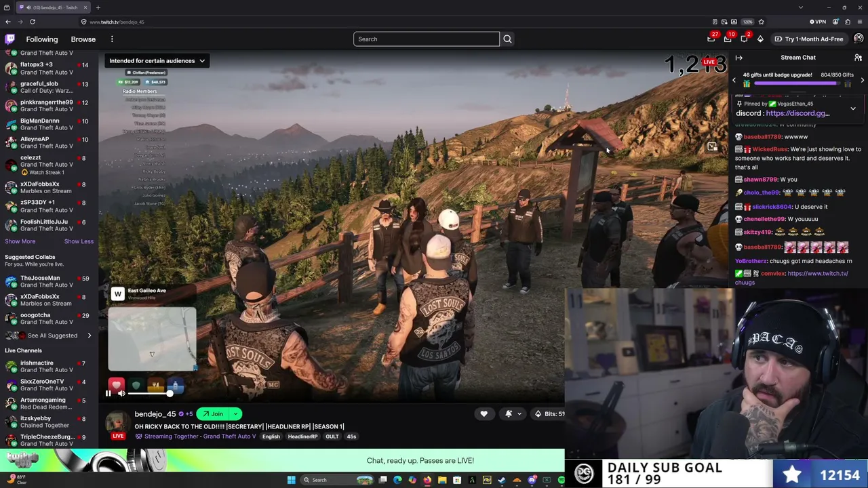Viewport: 868px width, 488px height.
Task: Expand the 'Intended for certain audiences' dropdown
Action: click(x=157, y=61)
